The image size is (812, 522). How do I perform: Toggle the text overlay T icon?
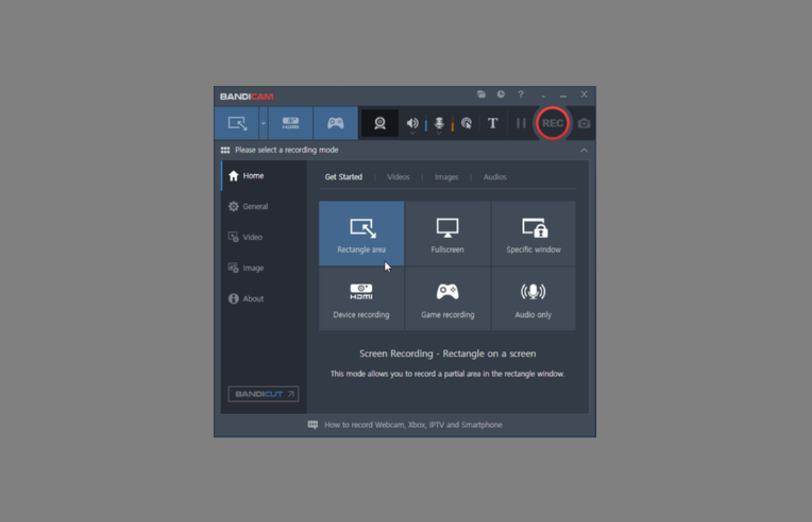click(493, 123)
